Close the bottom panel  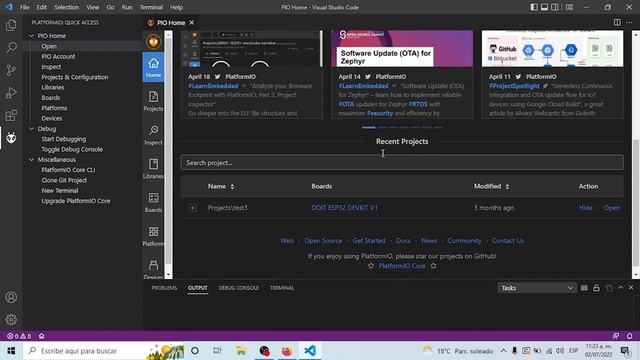631,287
